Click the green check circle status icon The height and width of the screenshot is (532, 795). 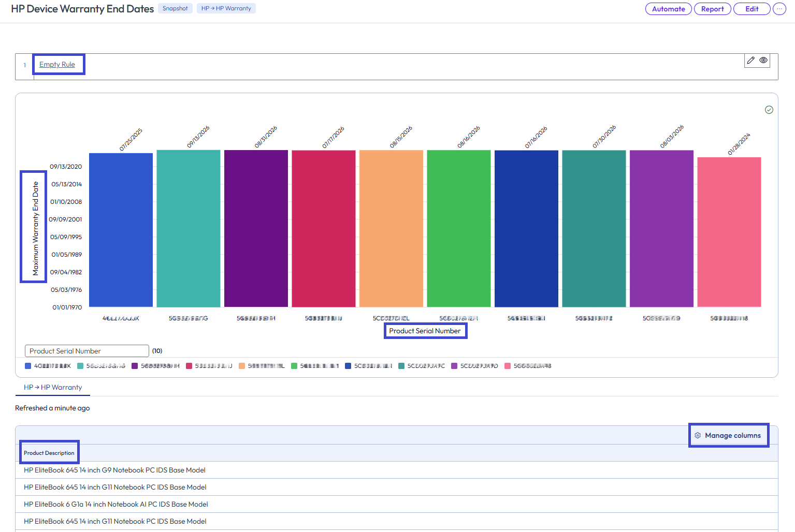pos(769,110)
